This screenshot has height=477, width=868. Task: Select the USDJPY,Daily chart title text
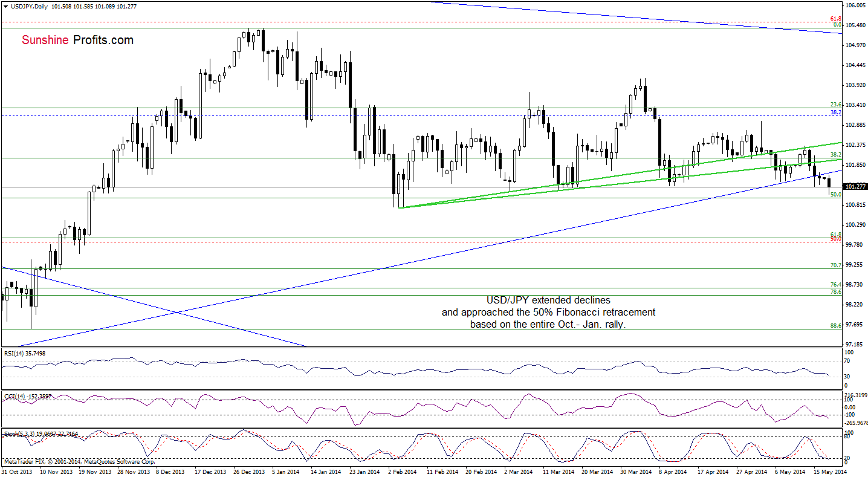tap(29, 5)
